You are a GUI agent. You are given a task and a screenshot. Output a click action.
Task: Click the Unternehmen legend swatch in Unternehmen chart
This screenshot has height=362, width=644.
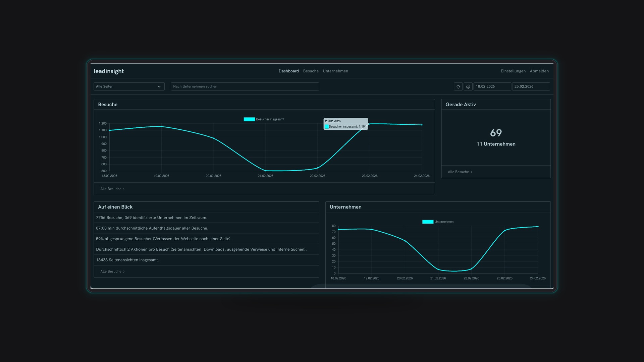(x=427, y=222)
